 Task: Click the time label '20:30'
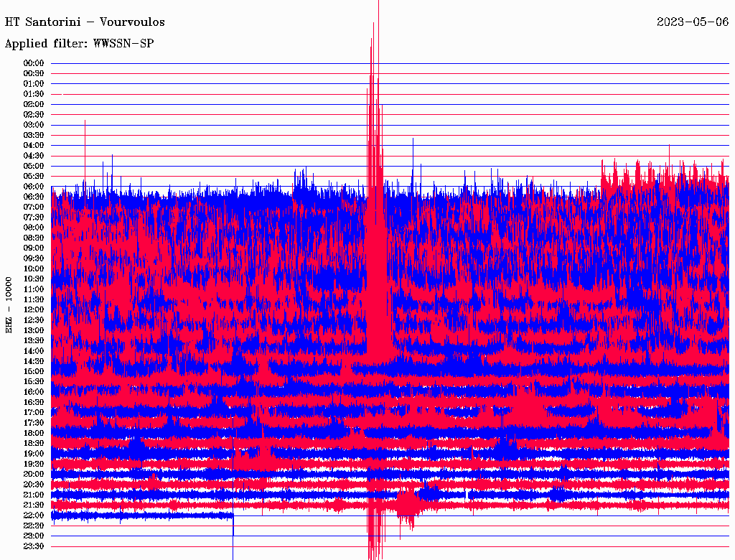[x=34, y=485]
